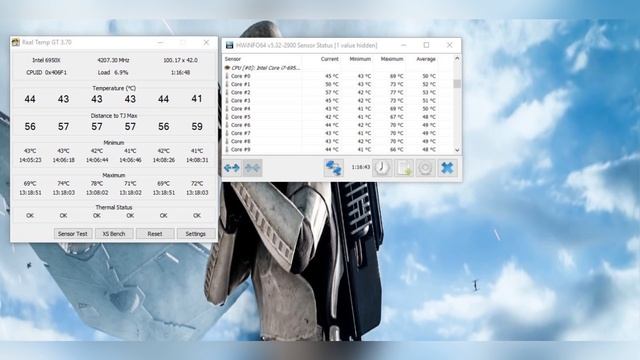
Task: Click maximum temperature 78°C in Real Temp
Action: point(97,184)
